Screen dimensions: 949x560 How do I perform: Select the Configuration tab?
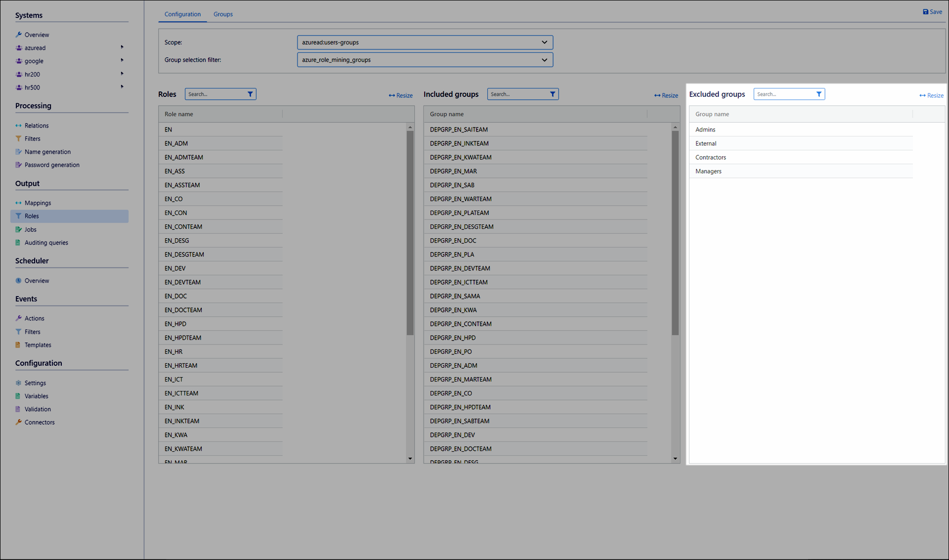click(x=182, y=14)
